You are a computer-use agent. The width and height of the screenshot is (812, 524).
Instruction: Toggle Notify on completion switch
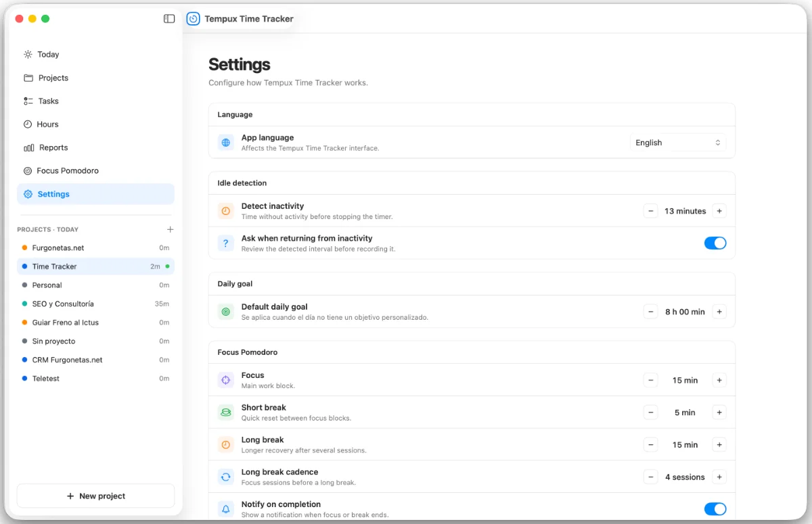(x=715, y=509)
